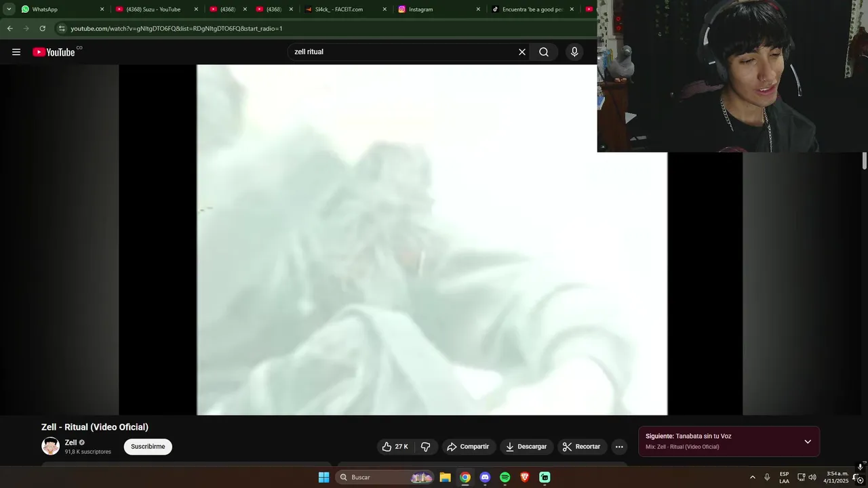Show hidden system tray icons chevron

pyautogui.click(x=752, y=477)
